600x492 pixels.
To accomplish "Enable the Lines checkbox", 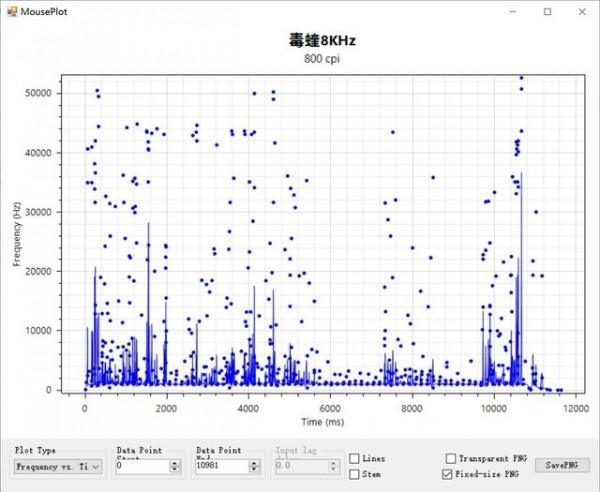I will [355, 458].
